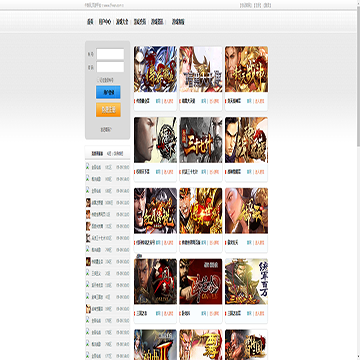Click the orange register button

tap(108, 110)
